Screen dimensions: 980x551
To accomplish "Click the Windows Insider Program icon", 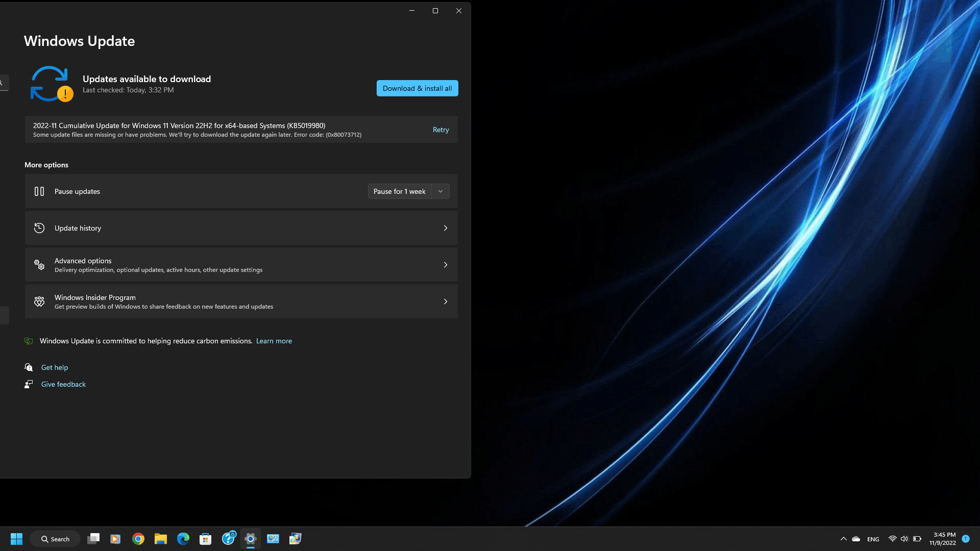I will [39, 300].
